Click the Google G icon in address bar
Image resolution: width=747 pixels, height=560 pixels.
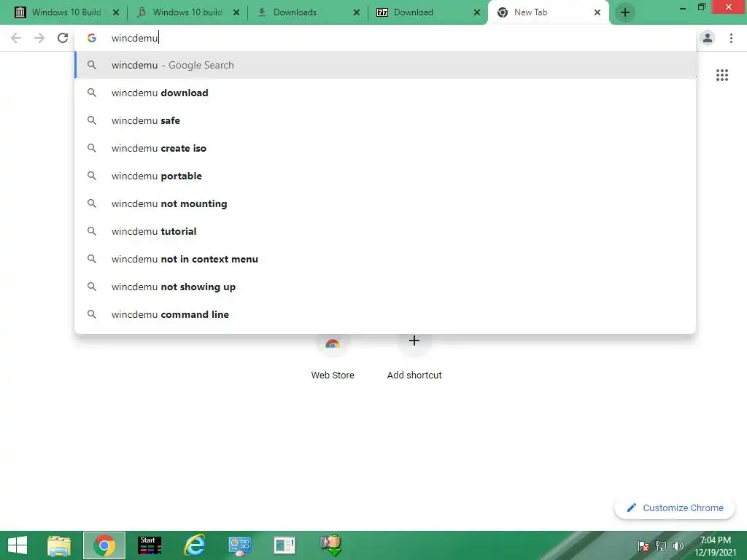[x=91, y=38]
